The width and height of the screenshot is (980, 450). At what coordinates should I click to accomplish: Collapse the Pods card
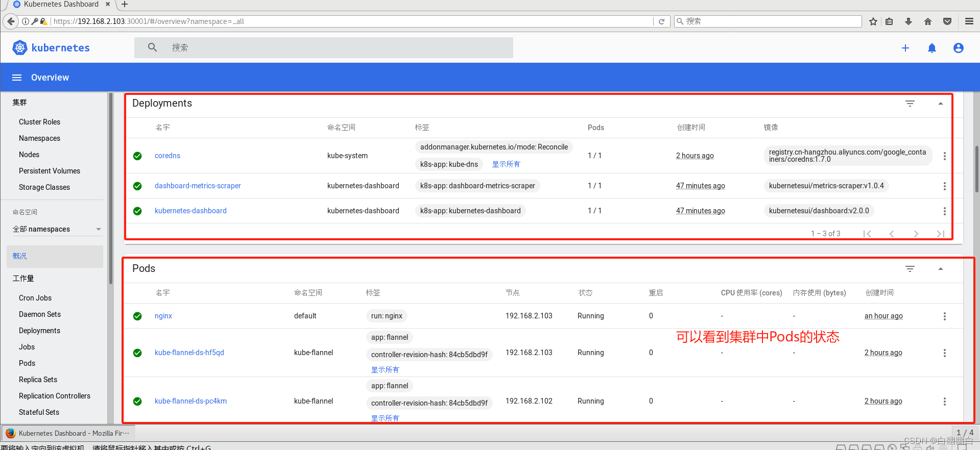[x=940, y=269]
